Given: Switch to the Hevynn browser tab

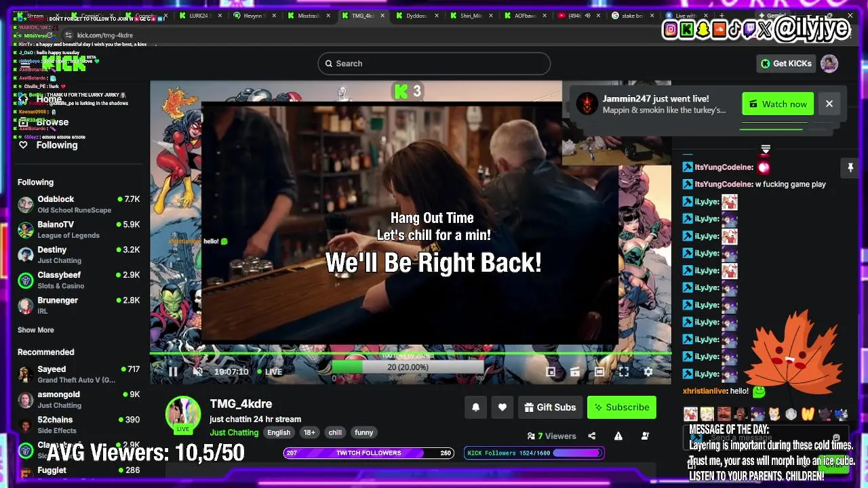Looking at the screenshot, I should pyautogui.click(x=255, y=16).
